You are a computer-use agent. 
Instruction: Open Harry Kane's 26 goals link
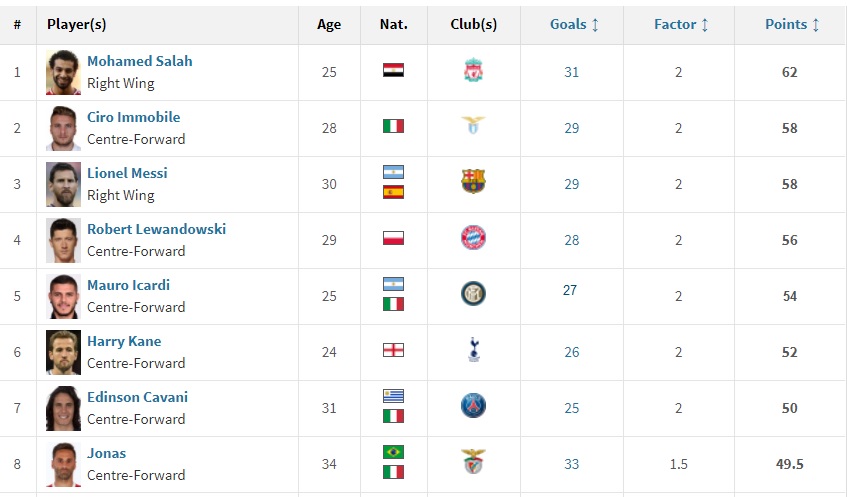coord(572,352)
